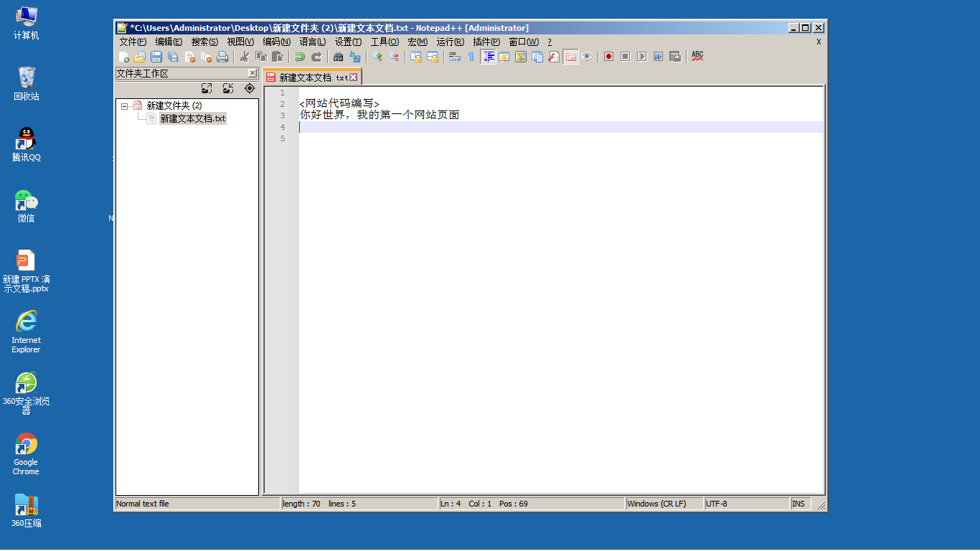Click the expand all folders icon in workspace panel

point(207,88)
